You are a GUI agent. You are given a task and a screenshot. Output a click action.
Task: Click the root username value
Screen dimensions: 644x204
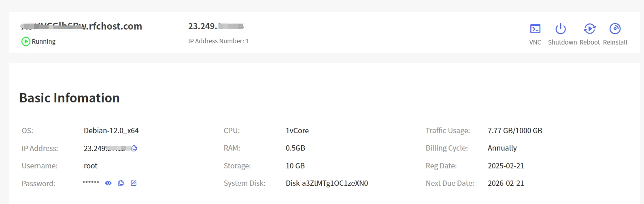[x=91, y=166]
